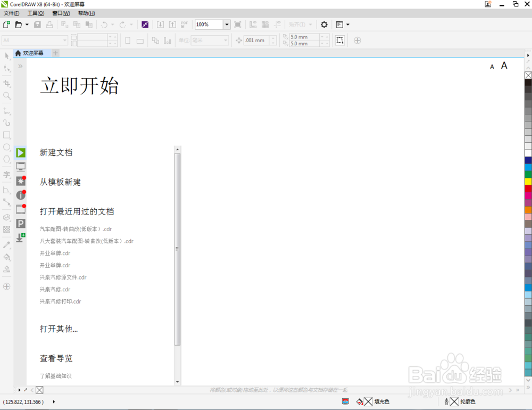
Task: Click the Export icon in toolbar
Action: (172, 24)
